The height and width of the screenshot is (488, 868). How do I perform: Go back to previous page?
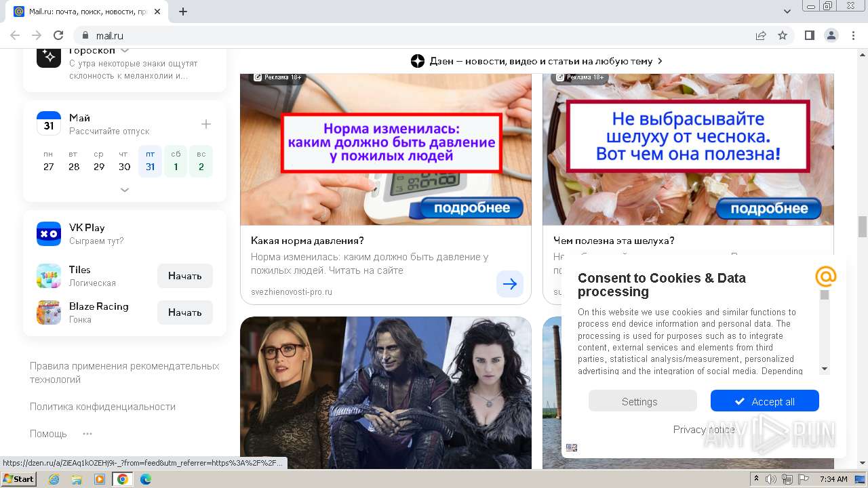point(15,35)
